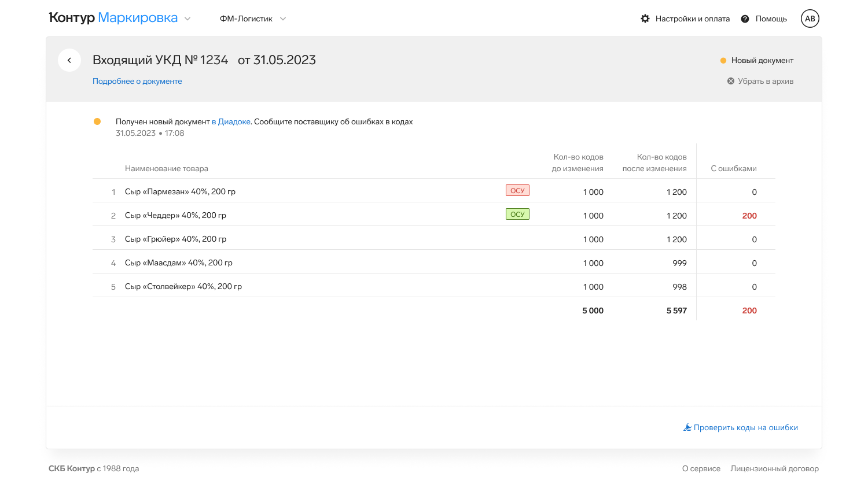Follow the «в Диадоке» link

(x=231, y=121)
